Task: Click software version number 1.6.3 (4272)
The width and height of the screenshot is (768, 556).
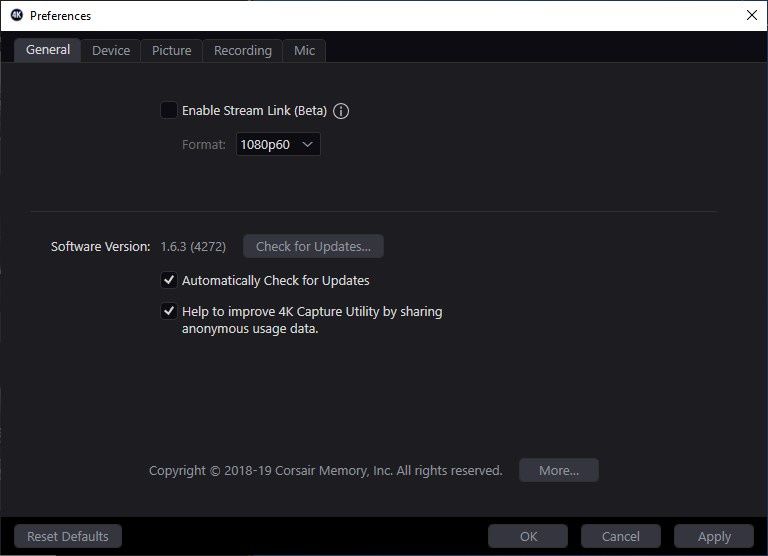Action: pos(193,246)
